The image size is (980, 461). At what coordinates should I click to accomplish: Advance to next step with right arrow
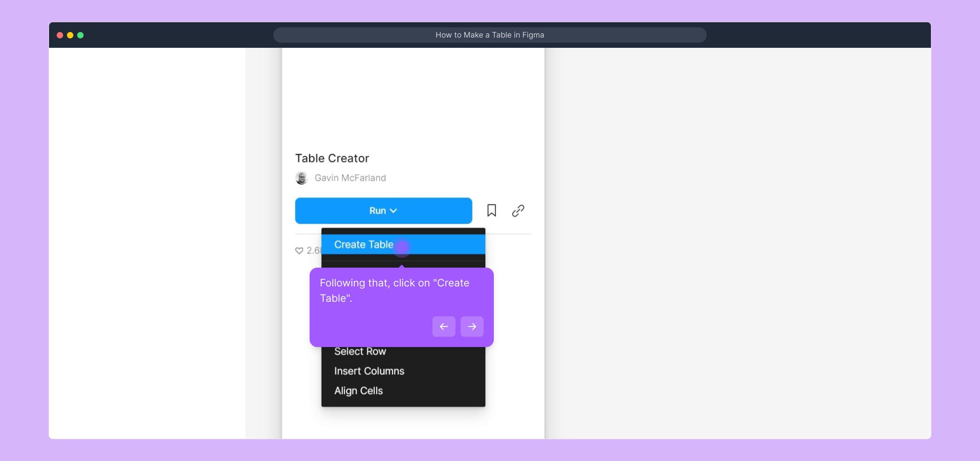click(472, 327)
